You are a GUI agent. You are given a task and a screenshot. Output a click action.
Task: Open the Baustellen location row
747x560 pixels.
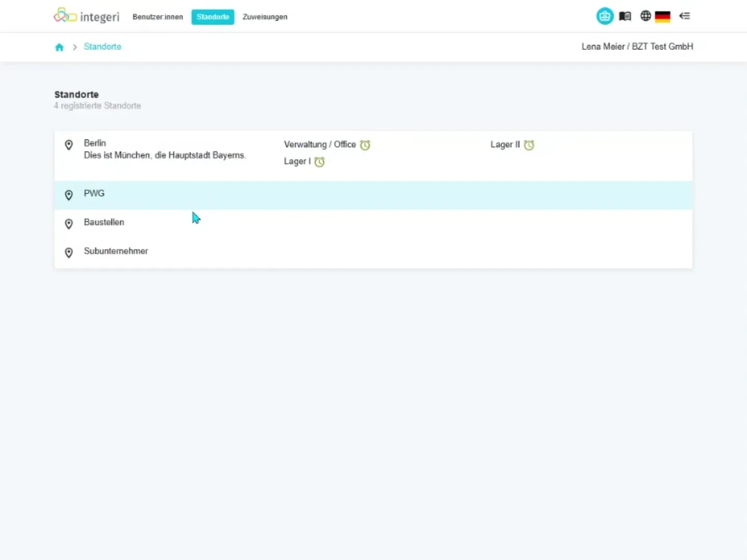tap(374, 223)
